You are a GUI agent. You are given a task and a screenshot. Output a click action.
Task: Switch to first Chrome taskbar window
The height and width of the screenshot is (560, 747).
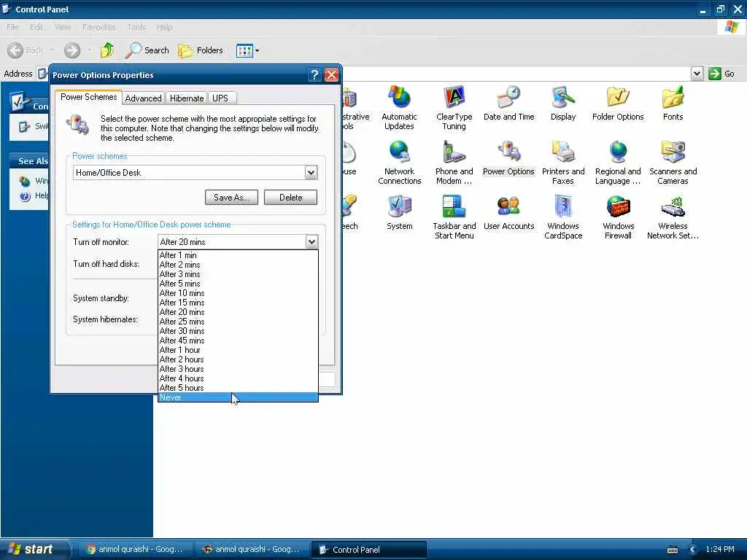pos(136,550)
